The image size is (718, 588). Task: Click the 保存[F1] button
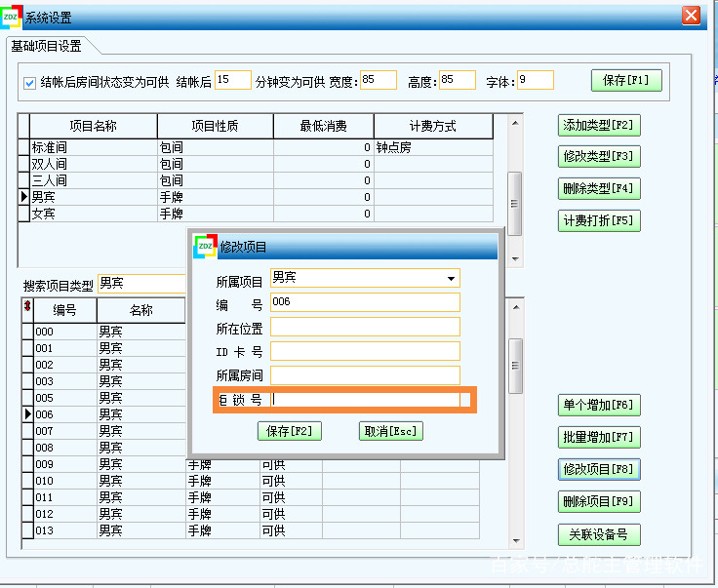tap(626, 81)
